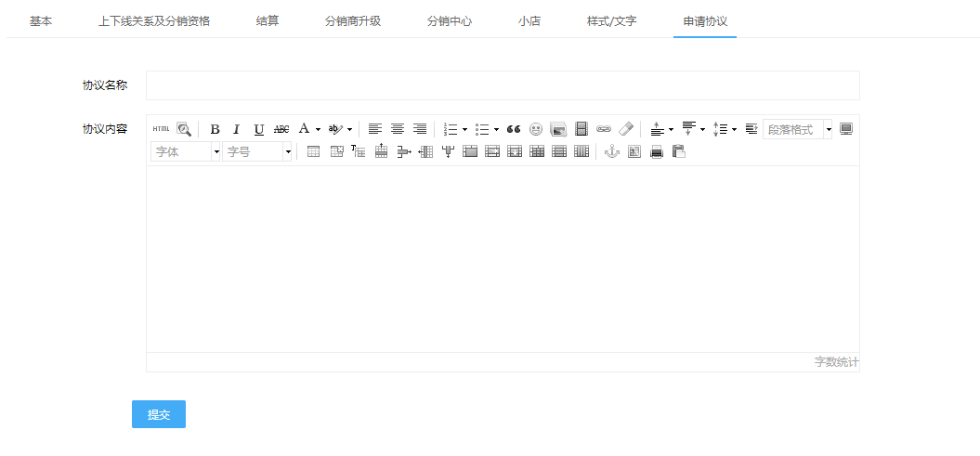The height and width of the screenshot is (456, 980).
Task: Paste as plain text clipboard icon
Action: (679, 151)
